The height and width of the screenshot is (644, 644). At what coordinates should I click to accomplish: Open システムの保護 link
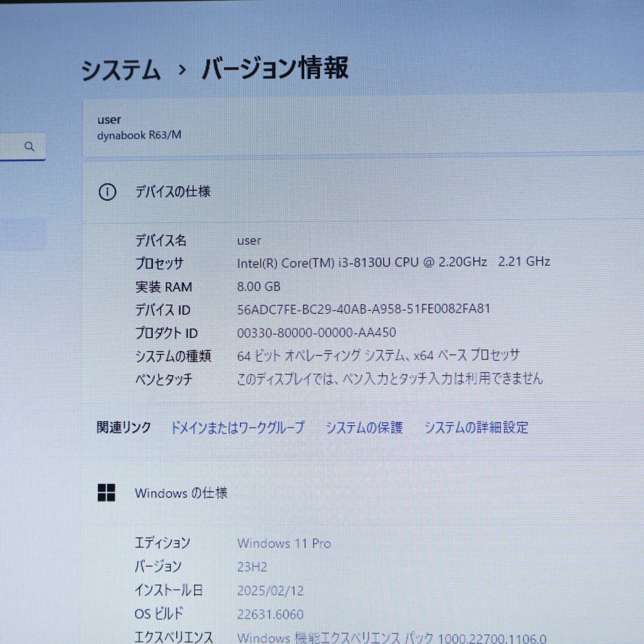coord(364,427)
